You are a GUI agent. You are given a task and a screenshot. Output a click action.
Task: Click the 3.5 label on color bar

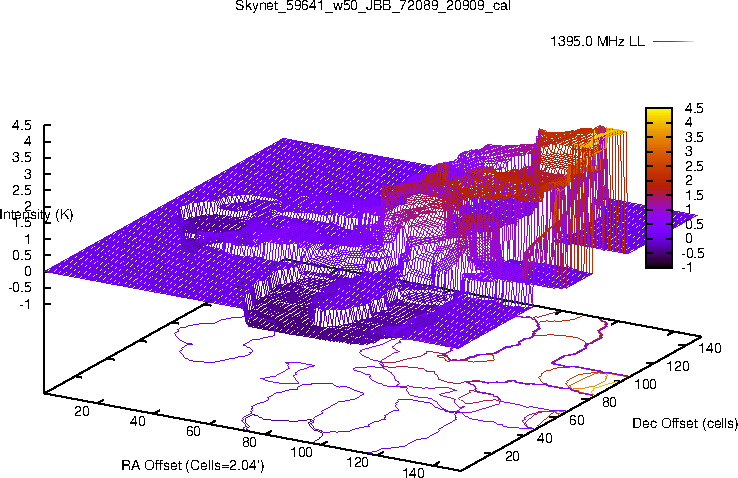(x=694, y=137)
